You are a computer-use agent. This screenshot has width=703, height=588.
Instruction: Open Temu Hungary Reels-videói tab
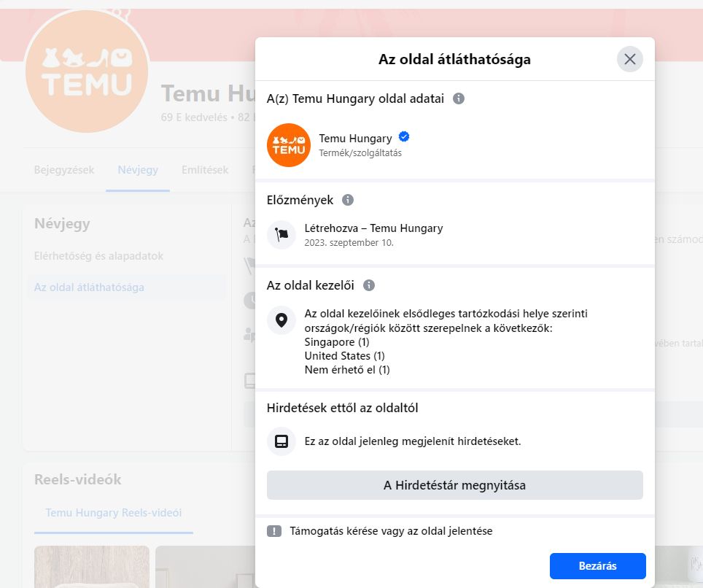point(114,513)
